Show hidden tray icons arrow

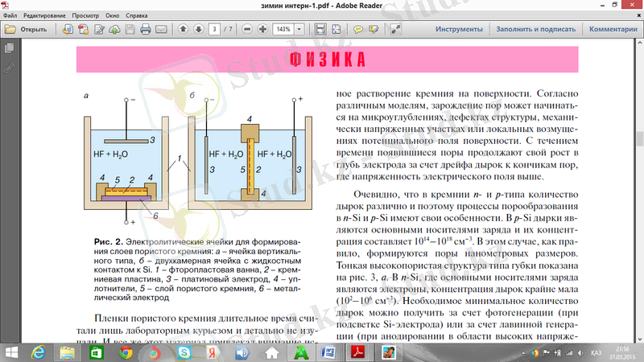tap(523, 353)
